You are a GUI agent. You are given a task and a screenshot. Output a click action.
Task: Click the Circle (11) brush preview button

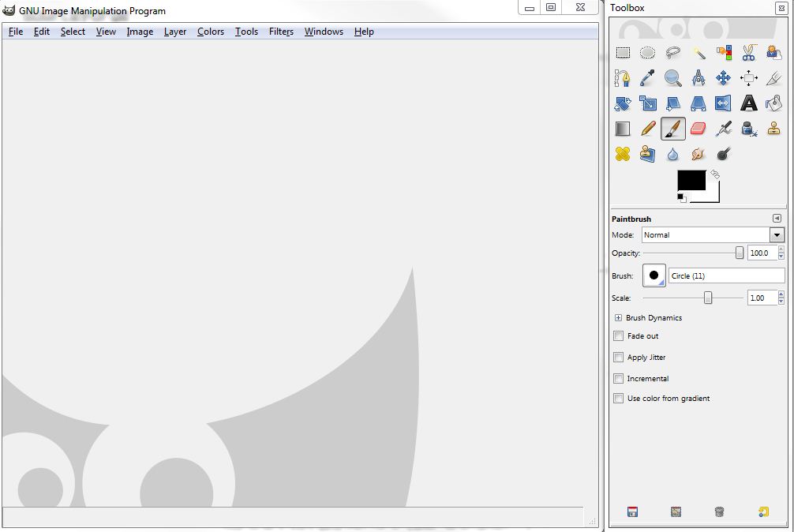tap(654, 275)
